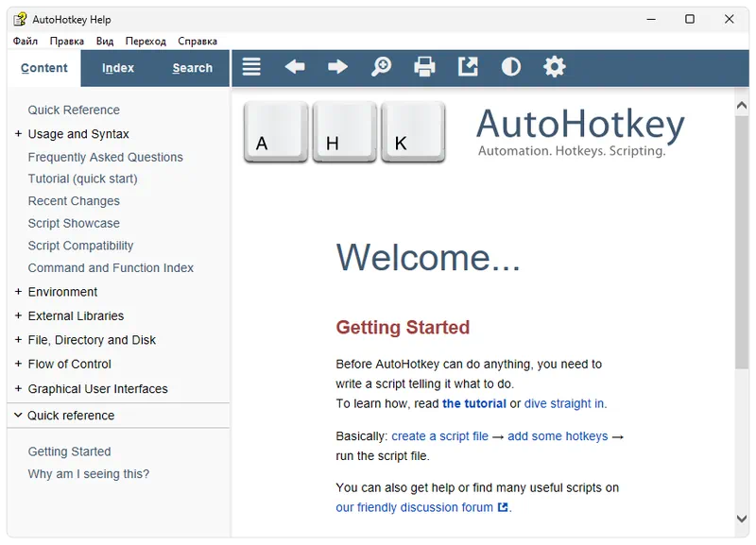Open Tutorial (quick start) topic
This screenshot has height=545, width=756.
tap(82, 179)
